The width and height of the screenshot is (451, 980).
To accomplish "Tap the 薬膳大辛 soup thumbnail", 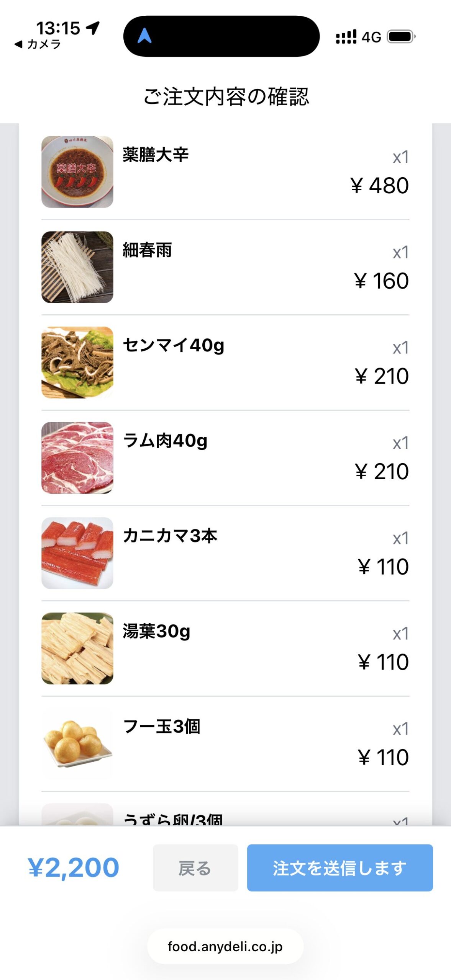I will coord(77,172).
